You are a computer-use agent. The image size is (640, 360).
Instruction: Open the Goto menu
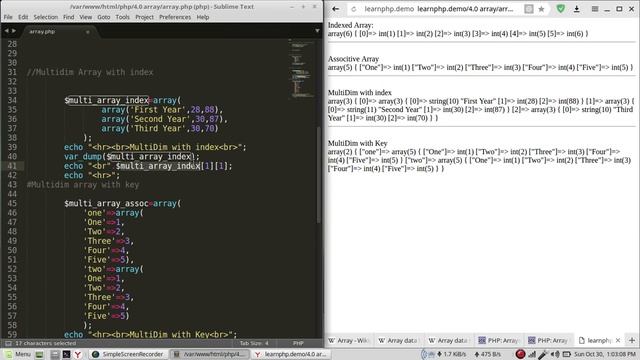pyautogui.click(x=104, y=17)
